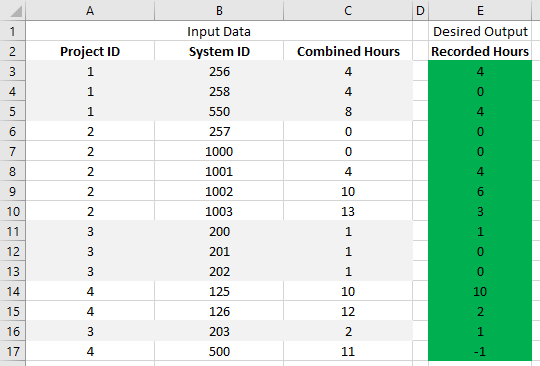
Task: Click Combined Hours value 10 in row 9
Action: click(348, 191)
